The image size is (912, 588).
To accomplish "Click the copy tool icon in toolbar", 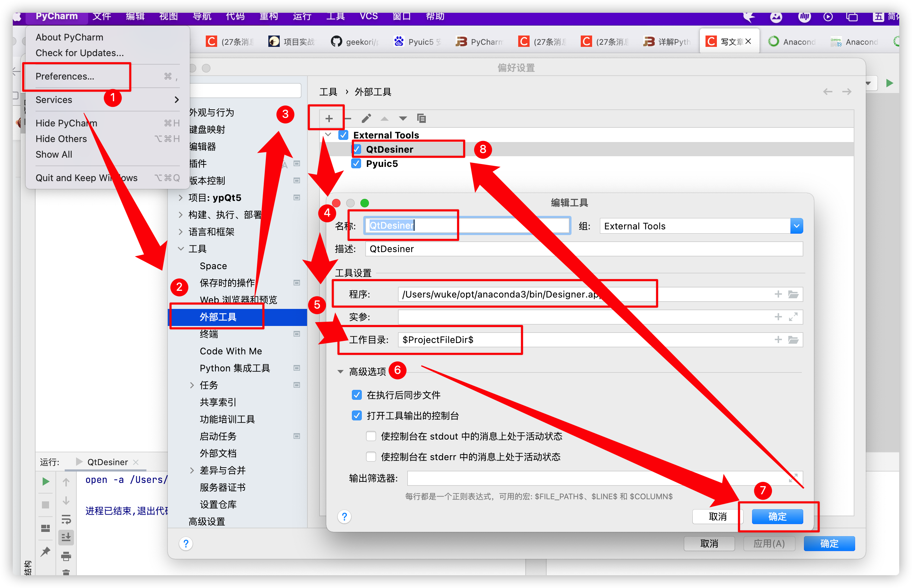I will pos(421,119).
